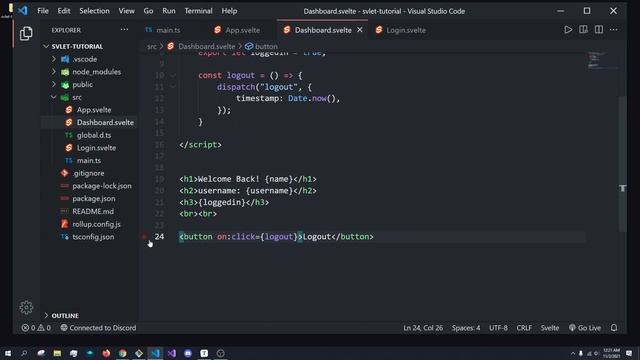Open the View menu
Screen dimensions: 640x360
coord(127,11)
